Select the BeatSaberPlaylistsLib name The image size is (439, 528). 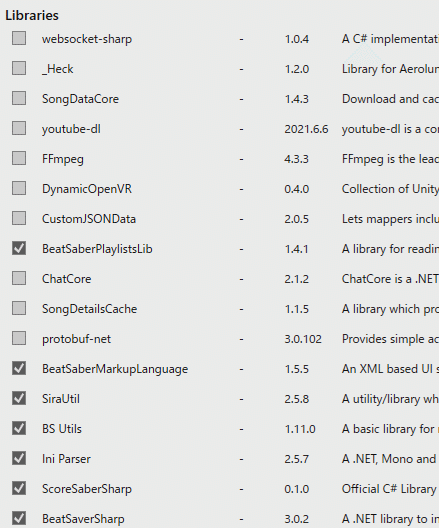(x=97, y=249)
